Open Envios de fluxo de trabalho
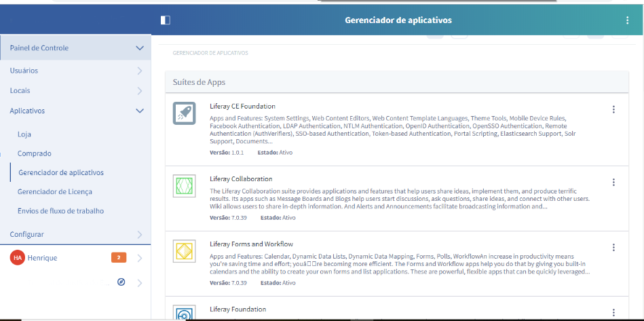 (60, 211)
